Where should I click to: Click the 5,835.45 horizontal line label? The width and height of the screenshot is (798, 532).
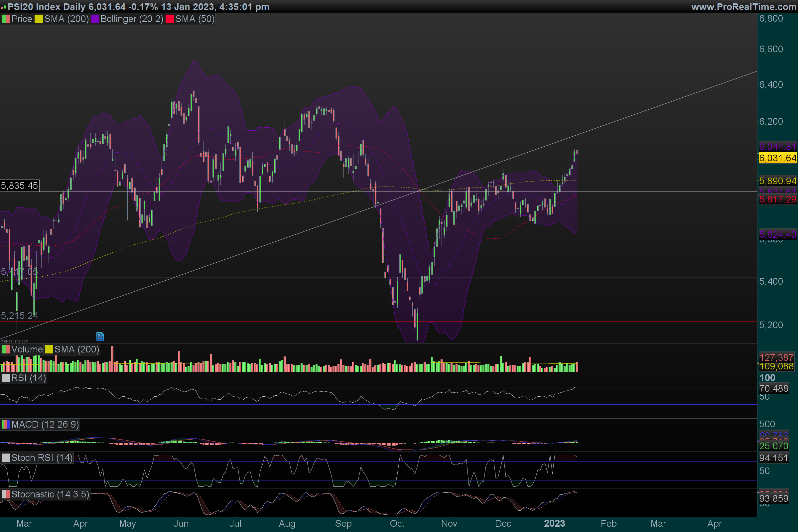20,186
